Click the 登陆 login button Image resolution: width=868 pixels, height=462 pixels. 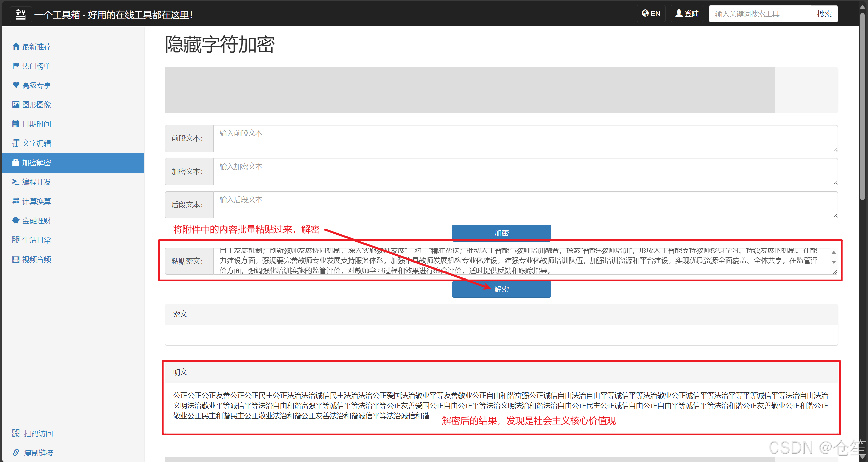click(x=687, y=14)
